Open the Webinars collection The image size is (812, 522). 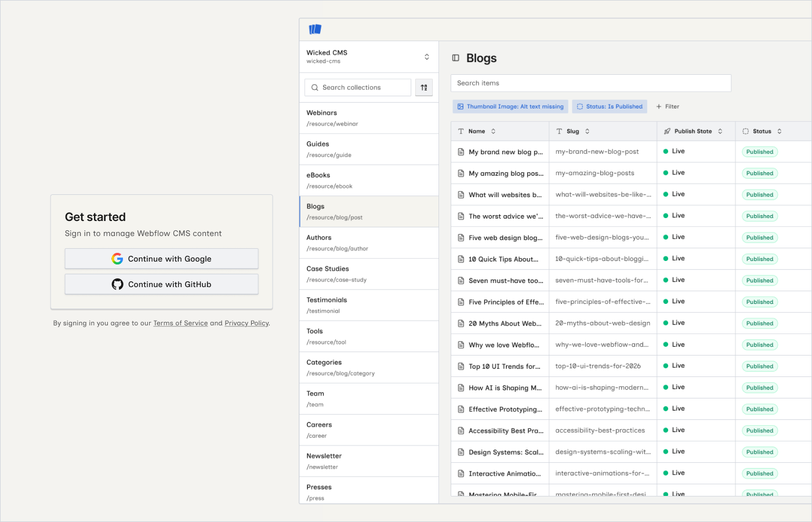[369, 118]
